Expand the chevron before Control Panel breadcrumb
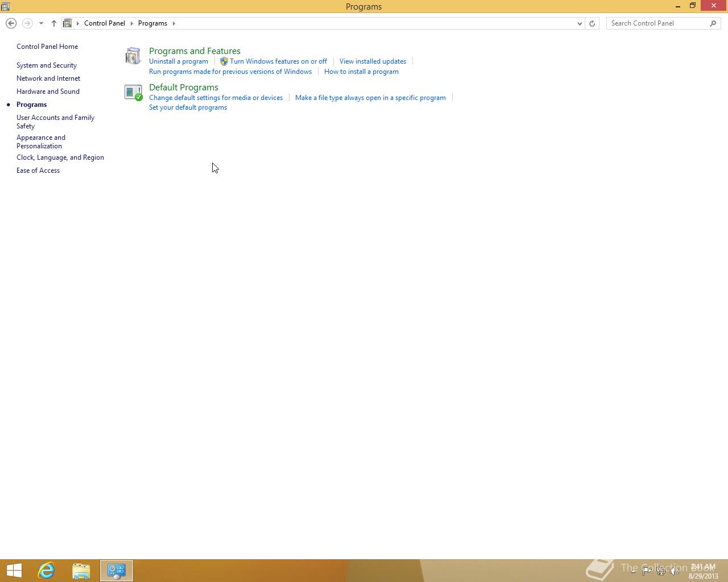The height and width of the screenshot is (582, 728). 78,23
